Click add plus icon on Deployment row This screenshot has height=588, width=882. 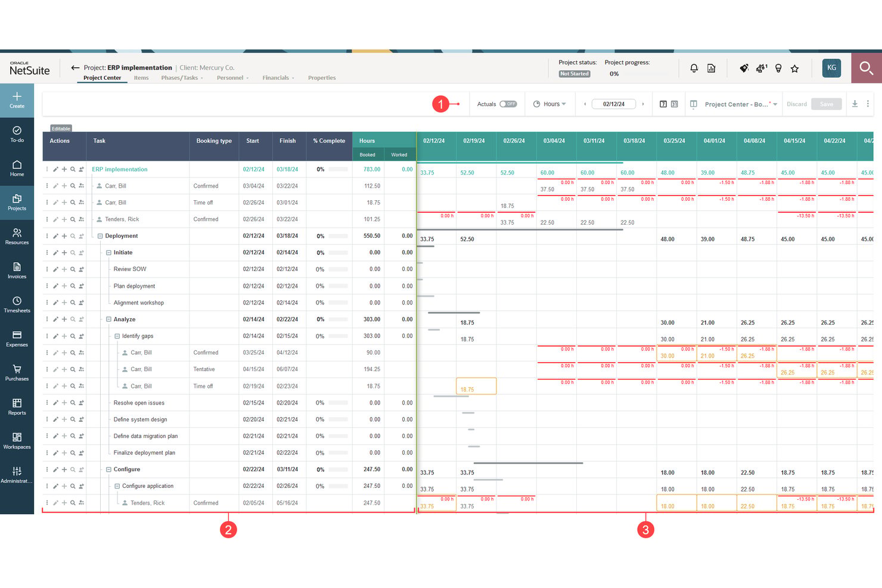pos(64,236)
